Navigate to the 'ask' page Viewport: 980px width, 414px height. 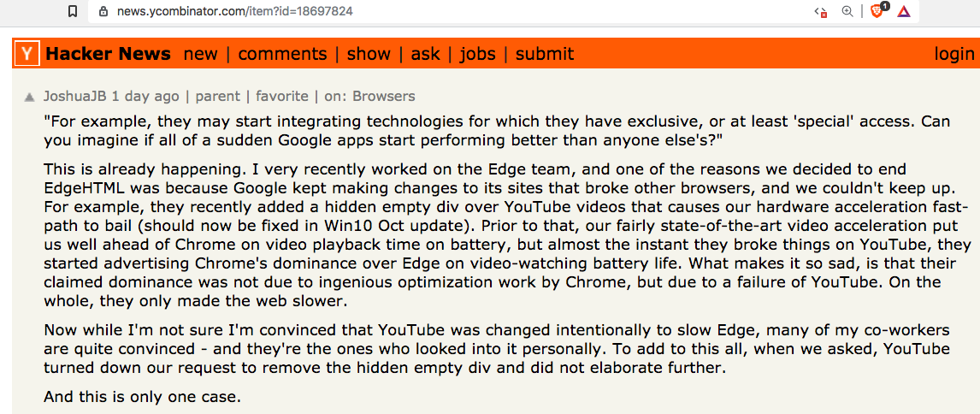425,54
